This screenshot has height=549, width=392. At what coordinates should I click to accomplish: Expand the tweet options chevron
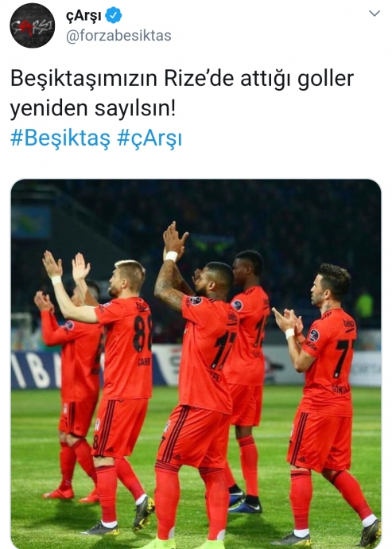point(375,14)
